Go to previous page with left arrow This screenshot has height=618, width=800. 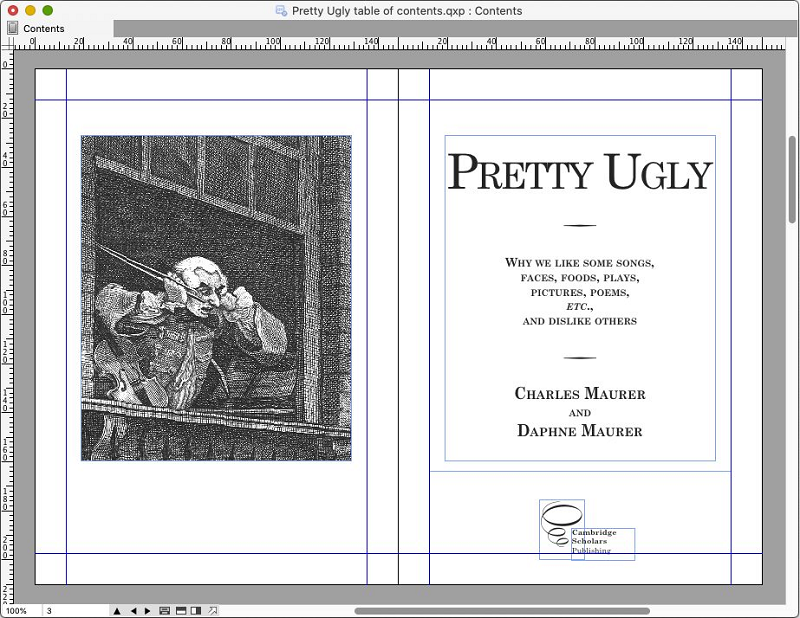133,610
